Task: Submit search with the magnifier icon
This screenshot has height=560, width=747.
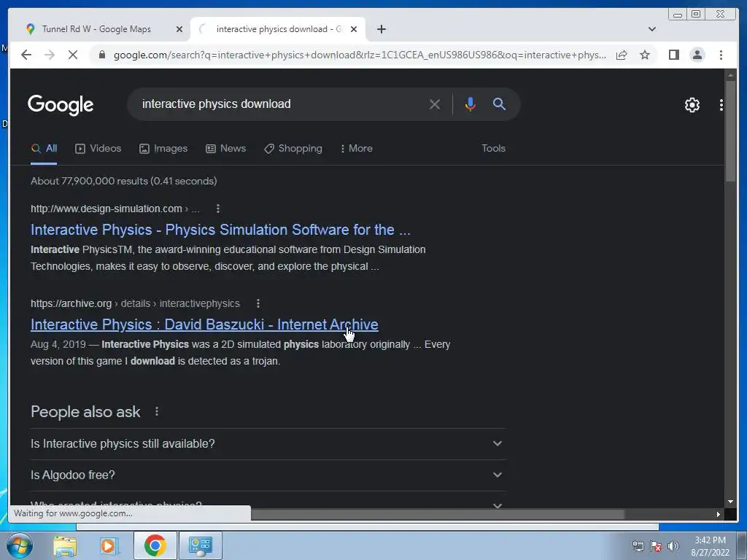Action: click(x=499, y=104)
